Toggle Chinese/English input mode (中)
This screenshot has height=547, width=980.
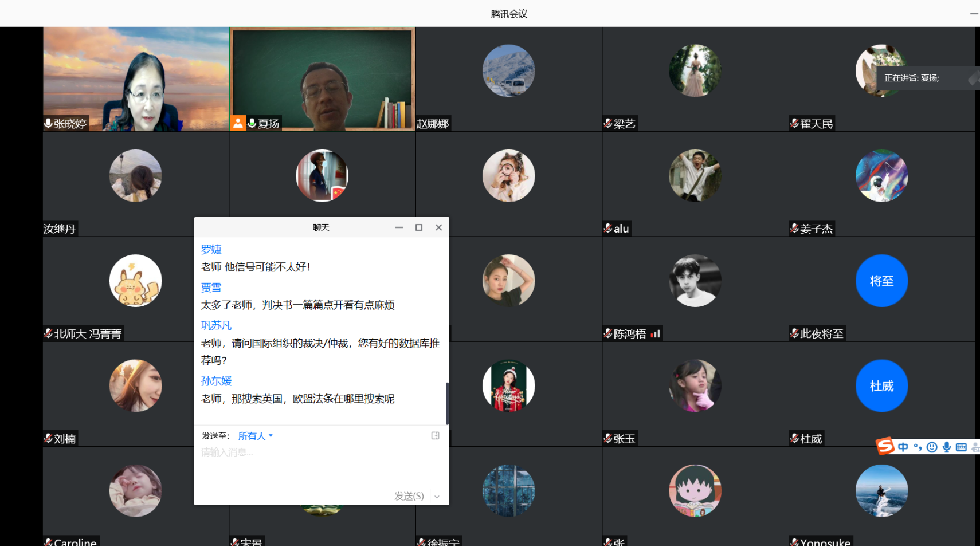(903, 447)
